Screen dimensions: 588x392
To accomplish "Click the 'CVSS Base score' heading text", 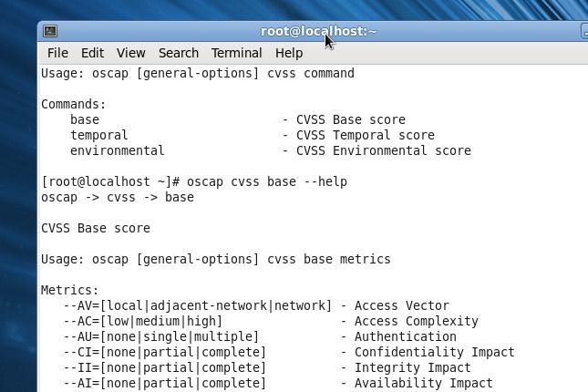I will [x=96, y=228].
